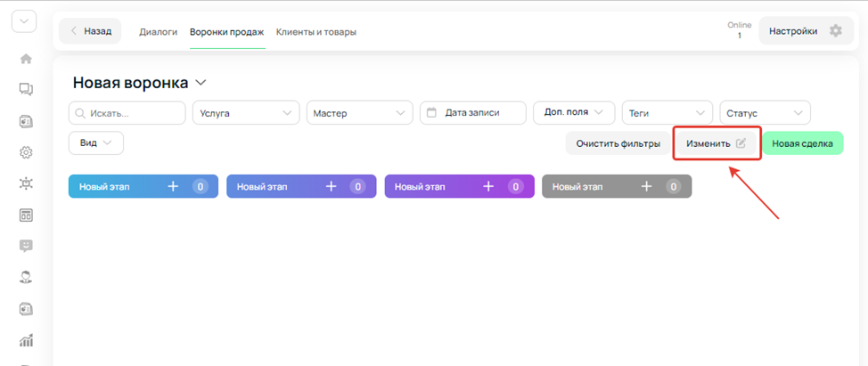The width and height of the screenshot is (868, 366).
Task: Click the calendar icon in Дата записи
Action: 432,112
